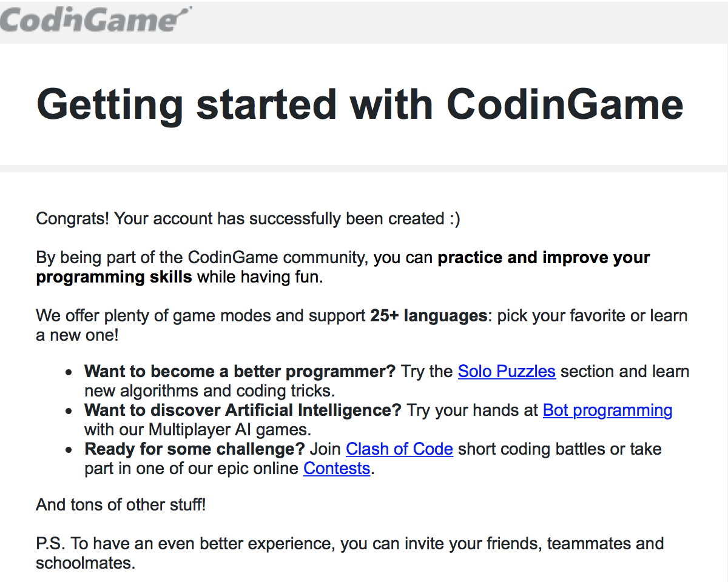Click the "P.S. To have an even better" paragraph
The width and height of the screenshot is (728, 582).
pyautogui.click(x=350, y=553)
